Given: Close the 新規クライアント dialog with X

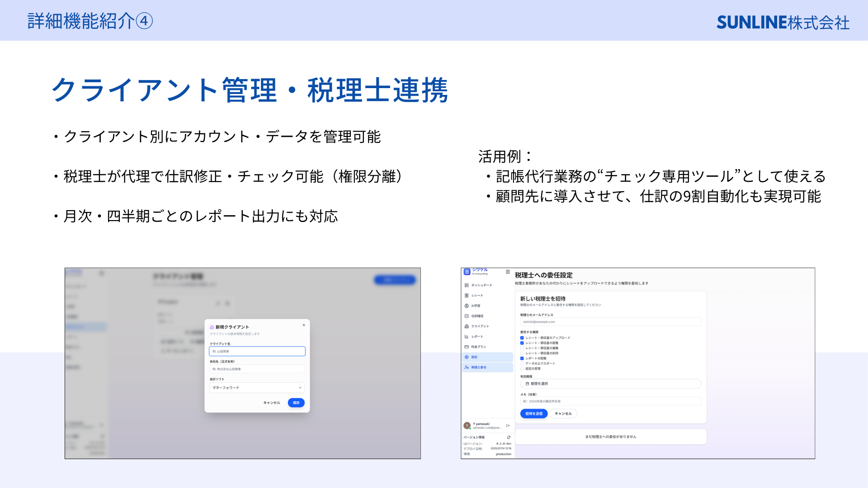Looking at the screenshot, I should (304, 325).
